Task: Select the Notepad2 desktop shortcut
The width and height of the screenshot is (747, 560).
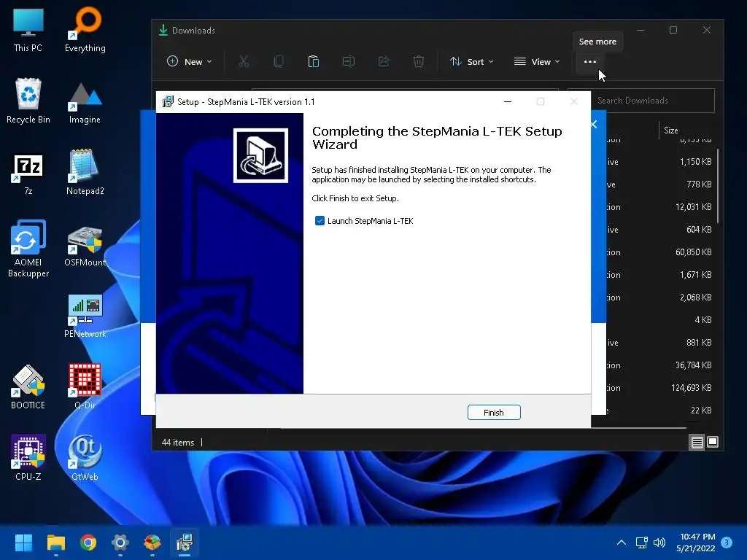Action: [85, 172]
